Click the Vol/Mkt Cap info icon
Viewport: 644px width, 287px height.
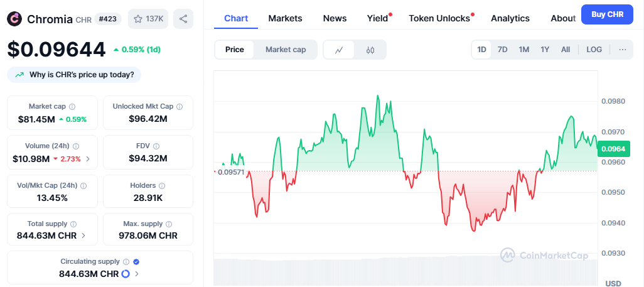tap(83, 185)
